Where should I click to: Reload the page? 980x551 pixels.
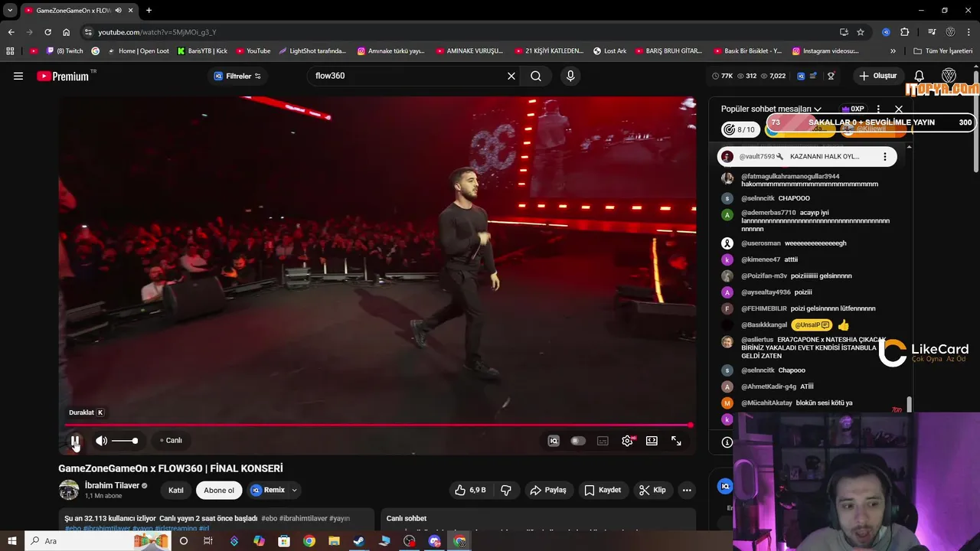point(47,32)
